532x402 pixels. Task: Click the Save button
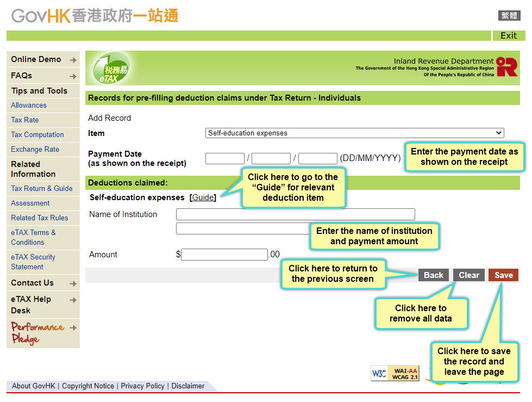pos(504,275)
